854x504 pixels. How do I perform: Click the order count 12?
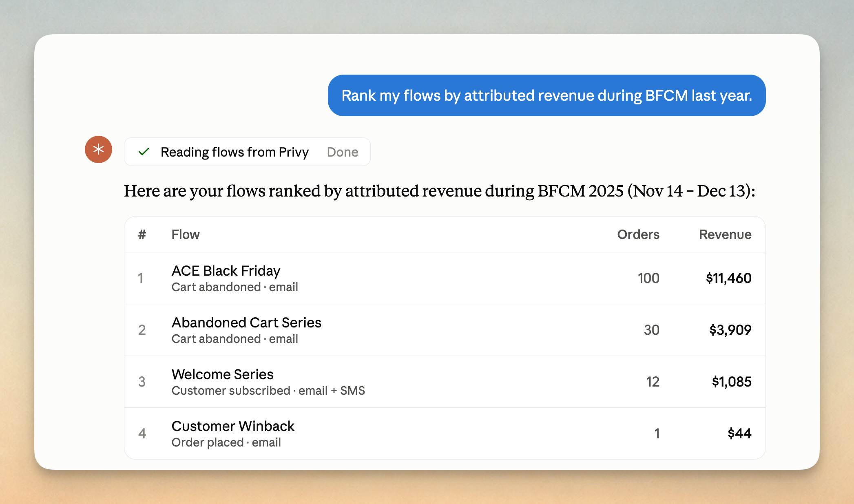point(653,382)
